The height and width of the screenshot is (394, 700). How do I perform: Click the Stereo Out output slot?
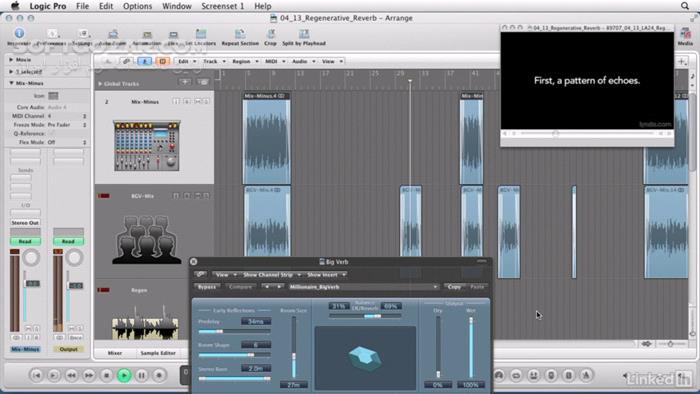[x=25, y=222]
